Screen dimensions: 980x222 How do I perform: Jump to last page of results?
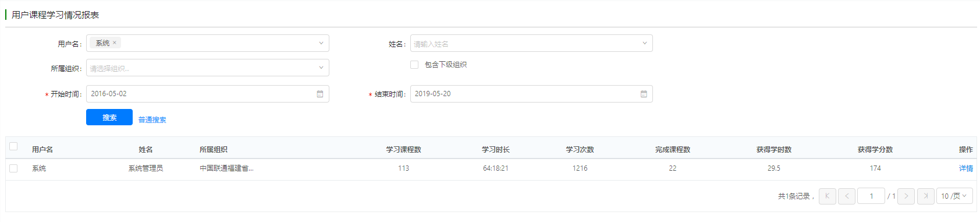926,196
